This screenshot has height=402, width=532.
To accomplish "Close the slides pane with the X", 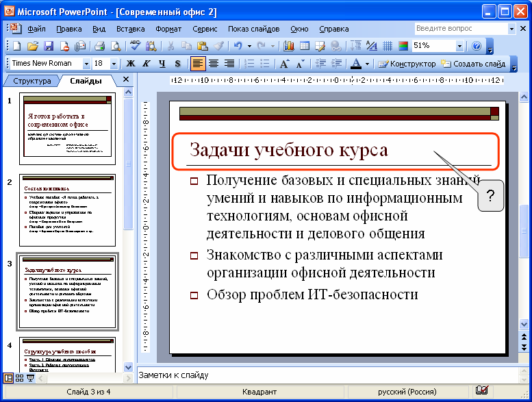I will click(x=126, y=79).
